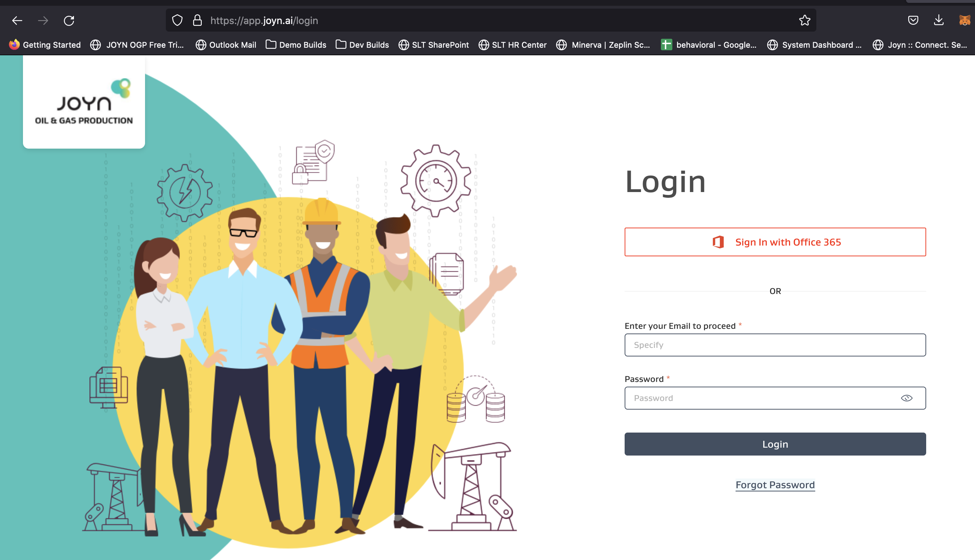Open the MetaMask fox extension
This screenshot has width=975, height=560.
[964, 20]
